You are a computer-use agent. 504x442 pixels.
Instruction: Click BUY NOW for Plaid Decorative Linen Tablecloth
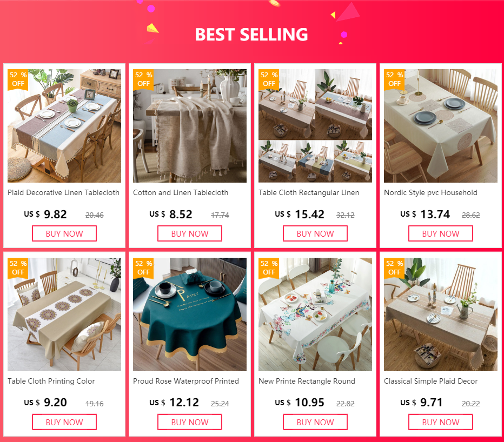[x=64, y=233]
